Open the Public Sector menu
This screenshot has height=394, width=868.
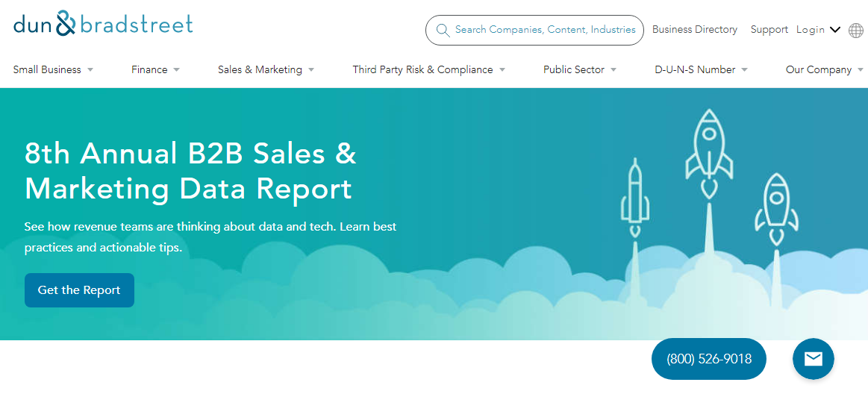[574, 69]
